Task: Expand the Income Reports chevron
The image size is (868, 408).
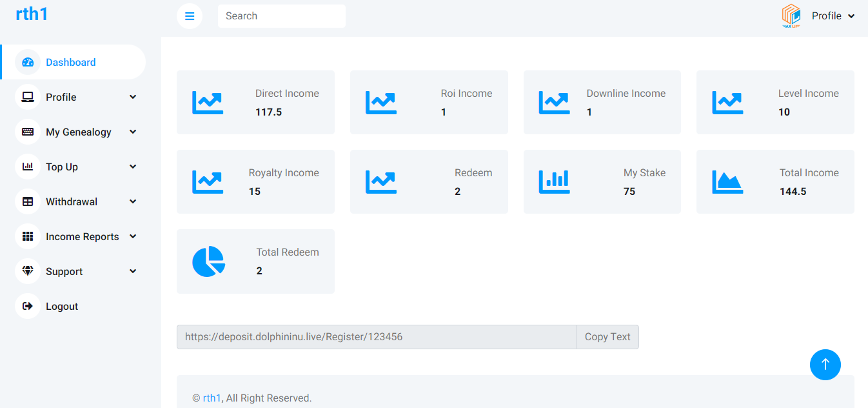Action: tap(133, 236)
